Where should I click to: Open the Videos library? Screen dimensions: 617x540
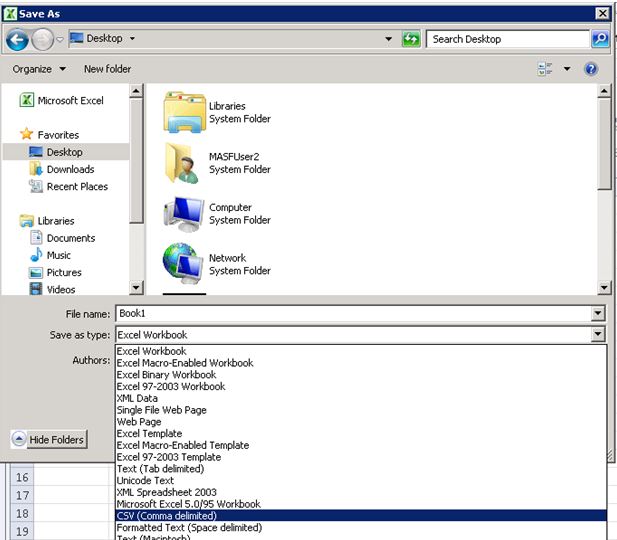click(x=52, y=289)
